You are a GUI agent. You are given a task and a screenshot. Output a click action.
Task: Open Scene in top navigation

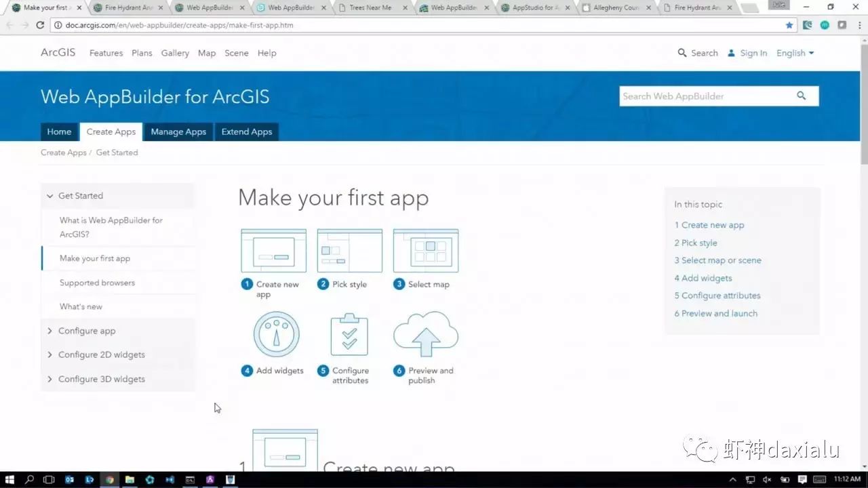[x=237, y=53]
